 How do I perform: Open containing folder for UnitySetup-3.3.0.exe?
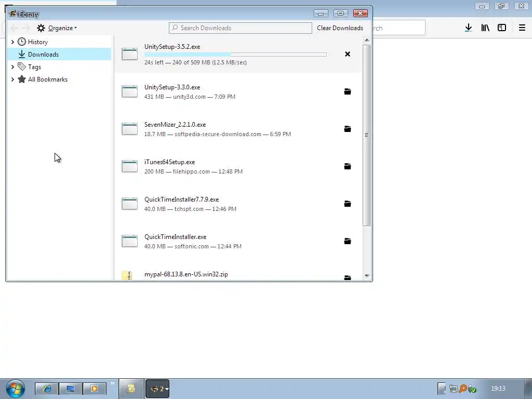point(348,91)
